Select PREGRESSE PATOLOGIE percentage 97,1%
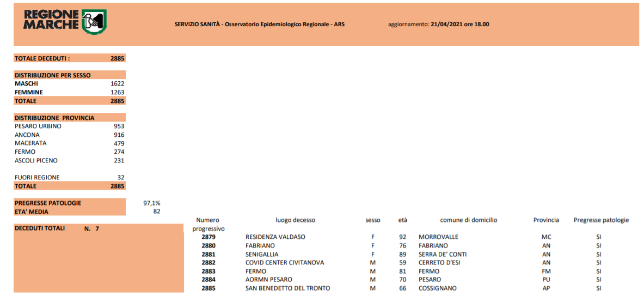This screenshot has height=302, width=644. 151,203
